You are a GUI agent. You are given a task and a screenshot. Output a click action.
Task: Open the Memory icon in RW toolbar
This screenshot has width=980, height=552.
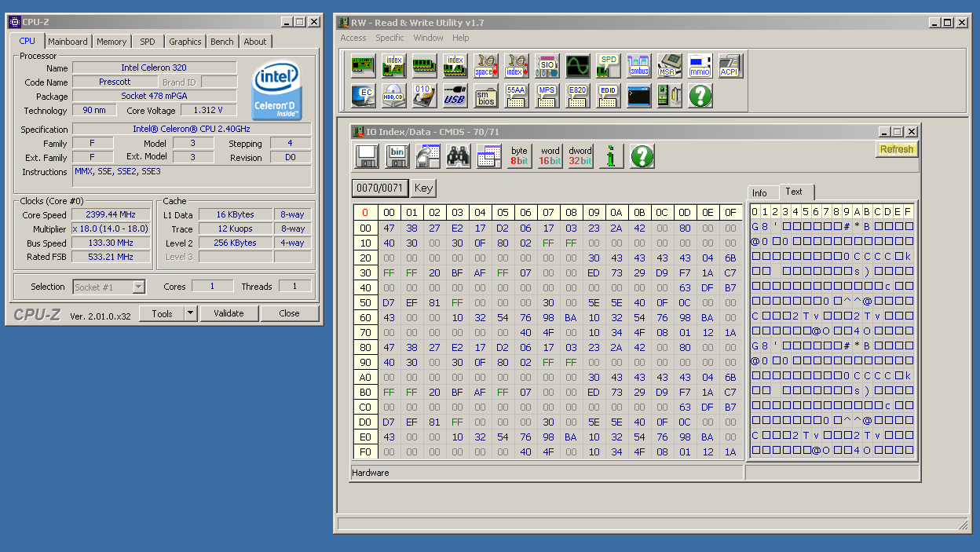point(424,65)
